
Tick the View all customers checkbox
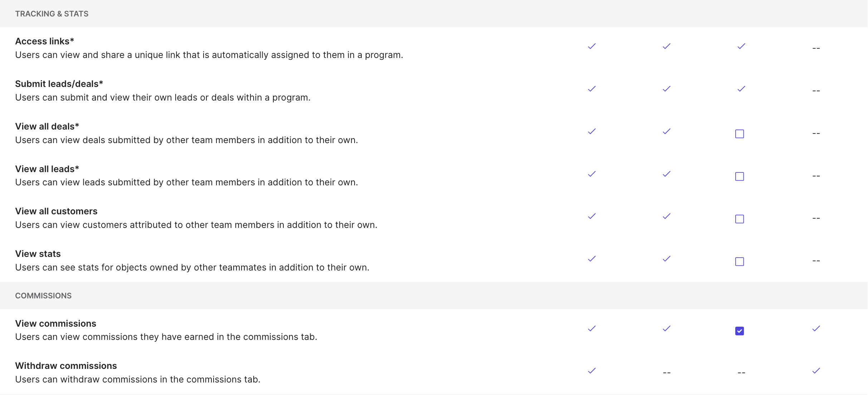coord(740,219)
